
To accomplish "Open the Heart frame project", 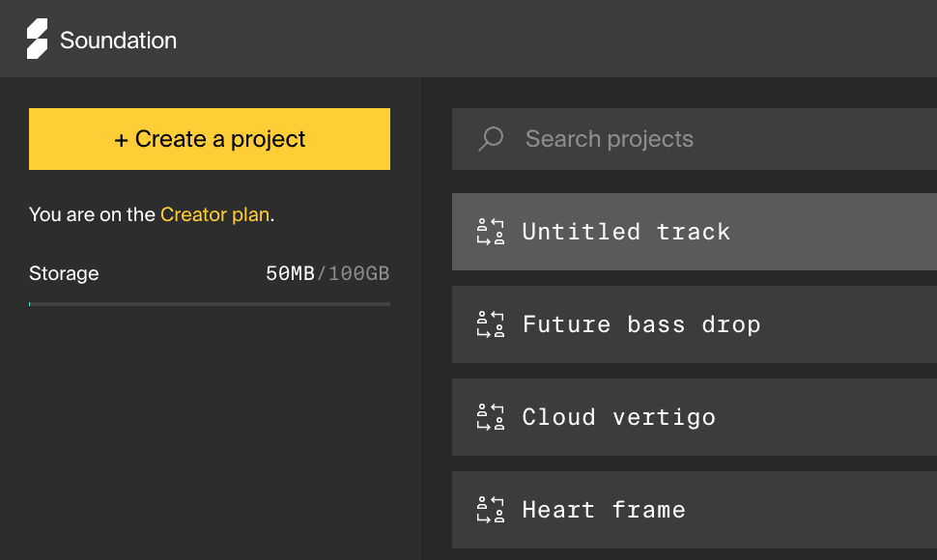I will pyautogui.click(x=604, y=510).
